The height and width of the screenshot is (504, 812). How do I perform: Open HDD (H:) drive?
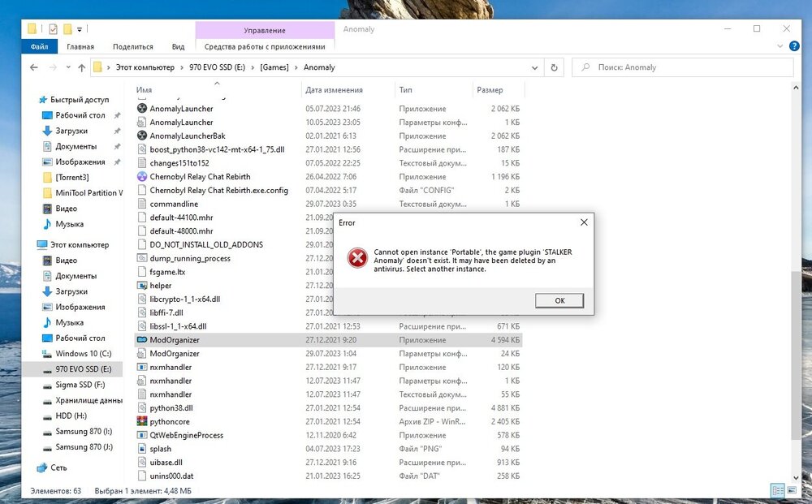(x=71, y=416)
